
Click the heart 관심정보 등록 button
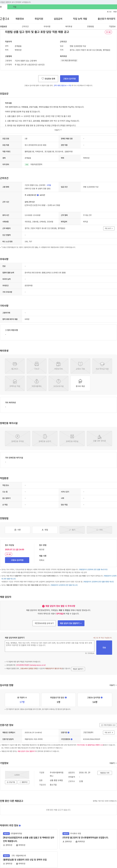pos(48,79)
